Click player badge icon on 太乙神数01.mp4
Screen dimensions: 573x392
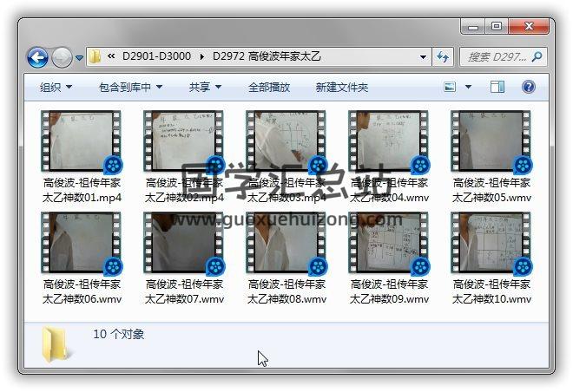(113, 166)
